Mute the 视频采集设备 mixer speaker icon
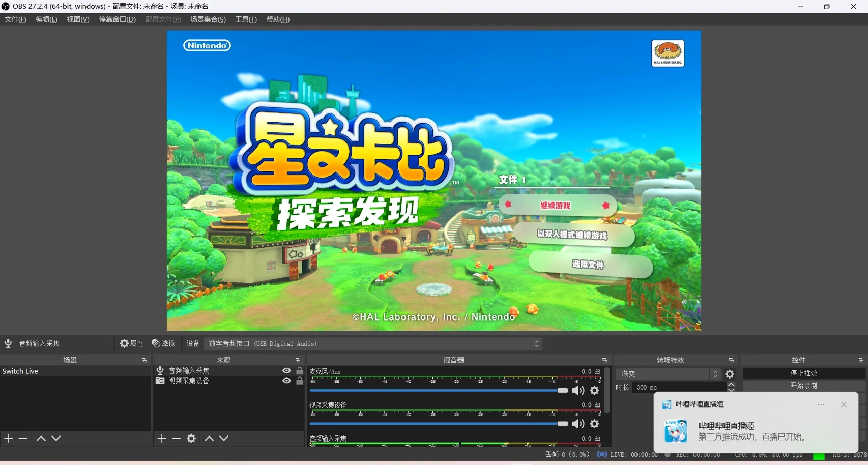 point(578,424)
